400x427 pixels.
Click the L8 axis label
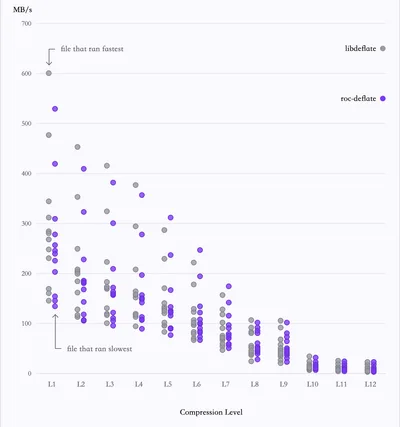click(255, 384)
